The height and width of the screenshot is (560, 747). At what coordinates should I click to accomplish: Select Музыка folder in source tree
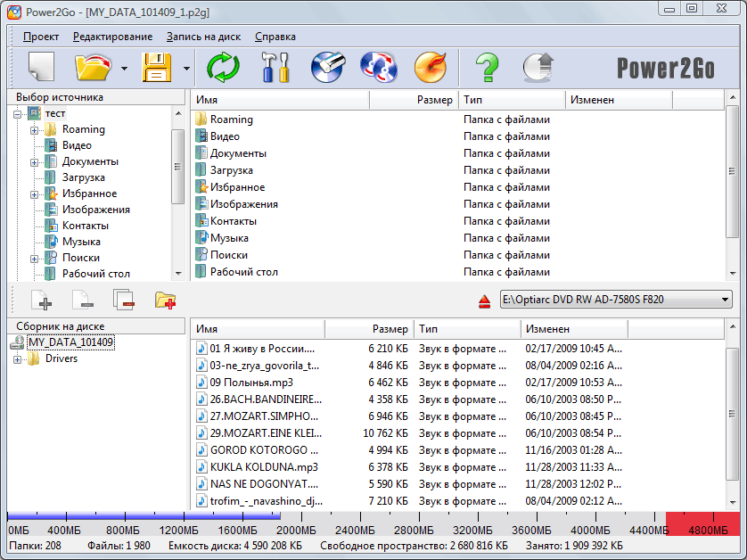click(81, 242)
